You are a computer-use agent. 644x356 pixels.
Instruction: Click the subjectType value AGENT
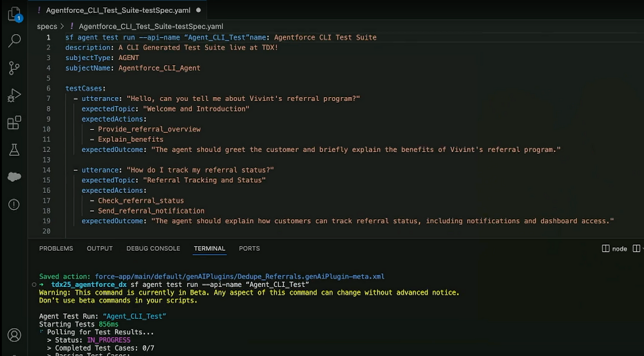click(128, 58)
